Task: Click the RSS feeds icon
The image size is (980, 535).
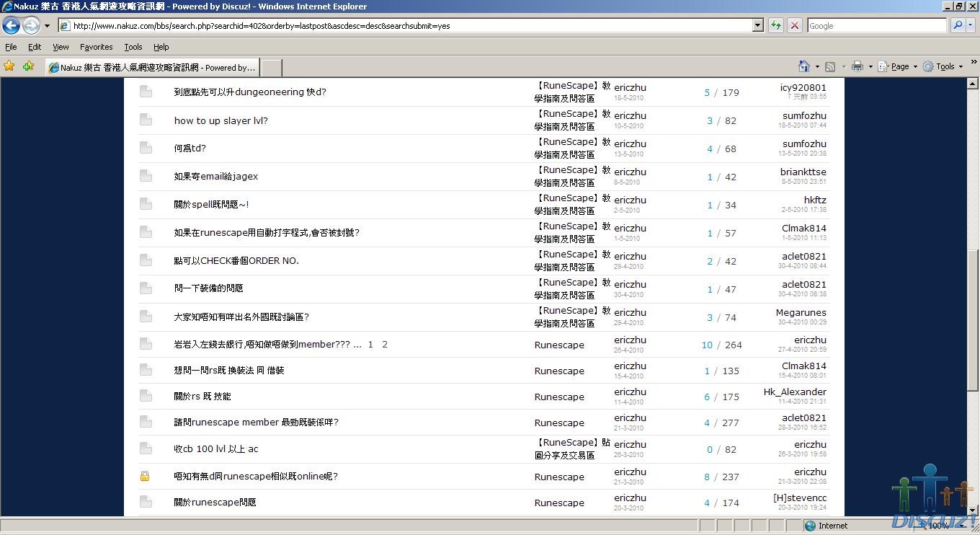Action: pyautogui.click(x=830, y=66)
